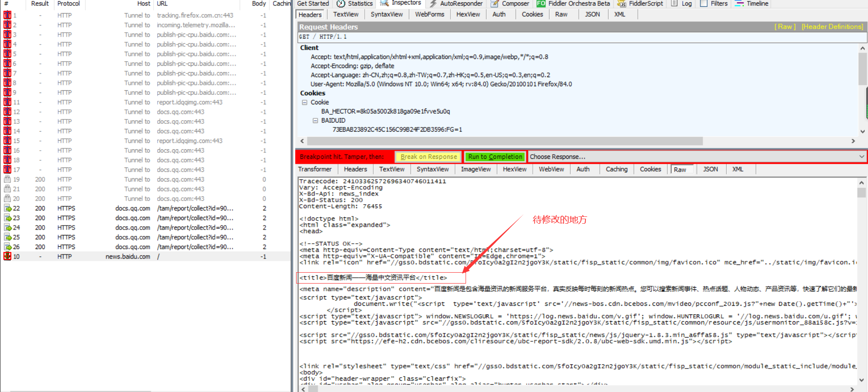This screenshot has width=868, height=392.
Task: Click Run to Completion button
Action: (495, 157)
